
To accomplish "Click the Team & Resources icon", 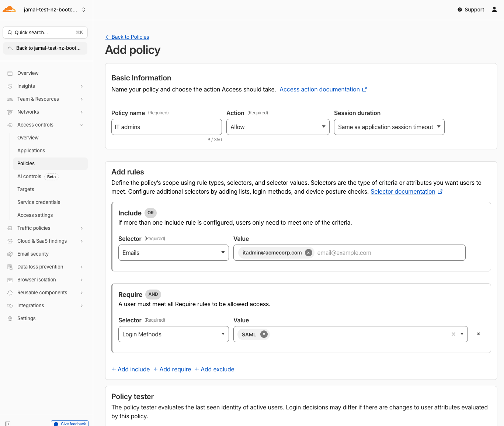I will [x=10, y=99].
